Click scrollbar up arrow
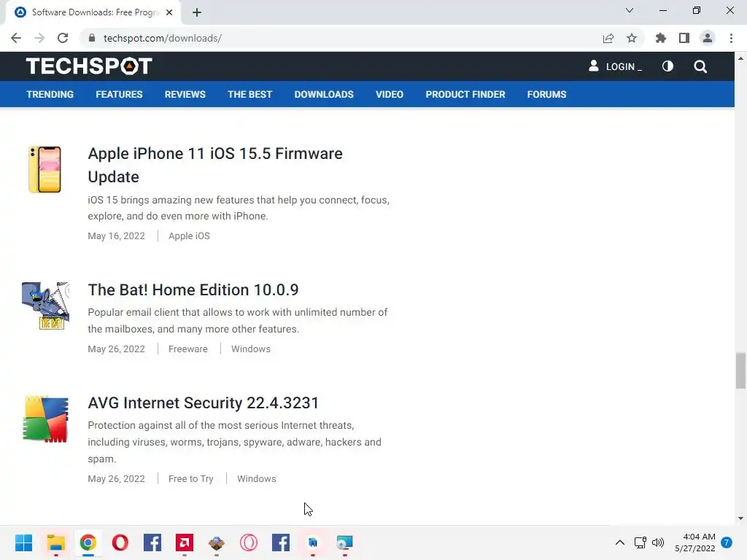 (740, 58)
